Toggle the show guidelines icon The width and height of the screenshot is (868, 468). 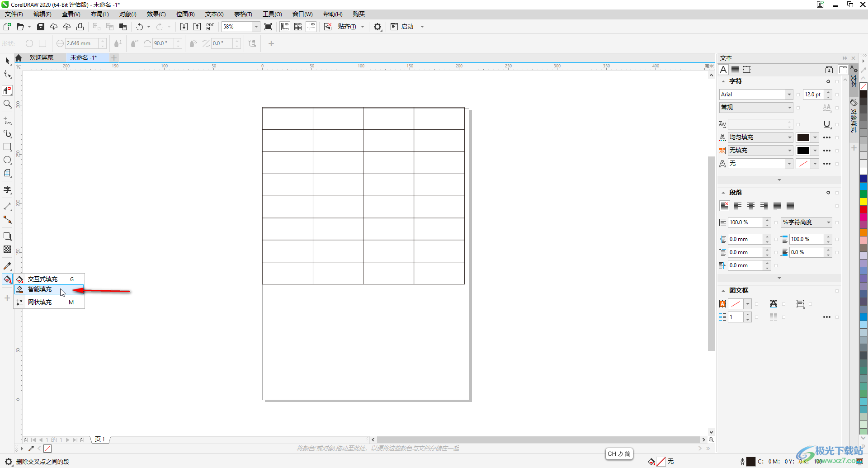(311, 27)
